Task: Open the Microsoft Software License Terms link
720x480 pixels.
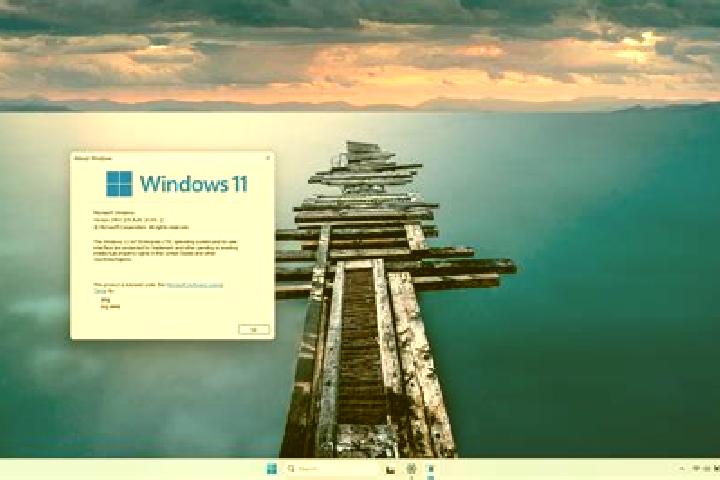Action: 195,285
